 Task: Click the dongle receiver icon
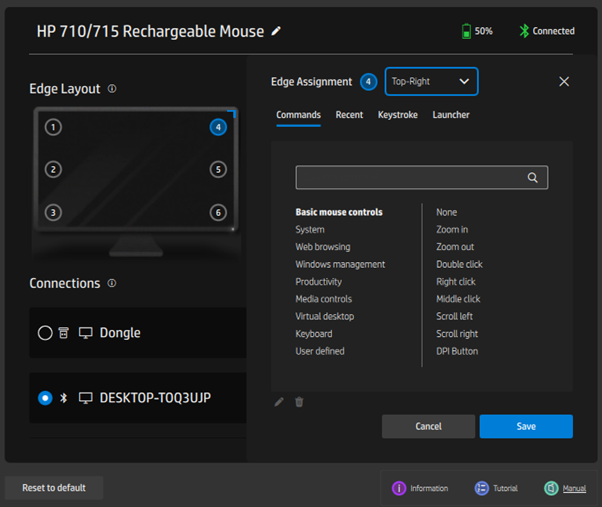[x=63, y=333]
